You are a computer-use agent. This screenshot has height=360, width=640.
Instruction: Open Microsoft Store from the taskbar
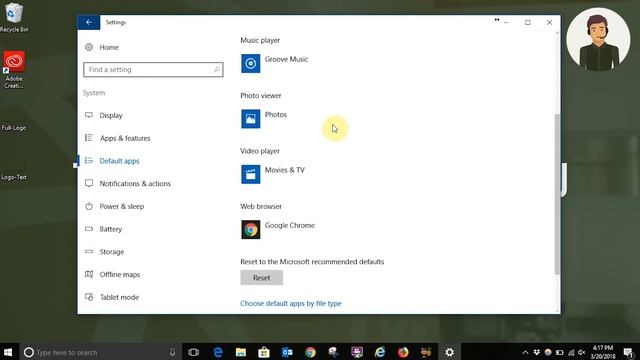(x=264, y=352)
